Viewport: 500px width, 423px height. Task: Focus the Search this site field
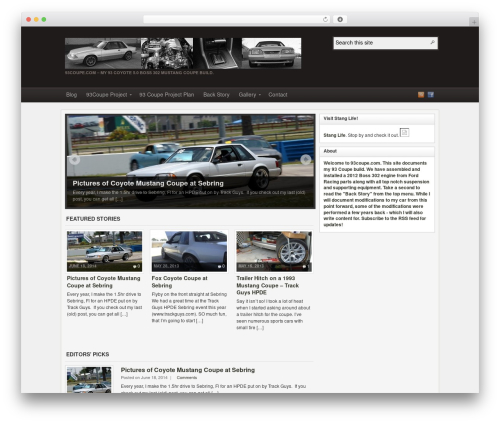point(385,43)
